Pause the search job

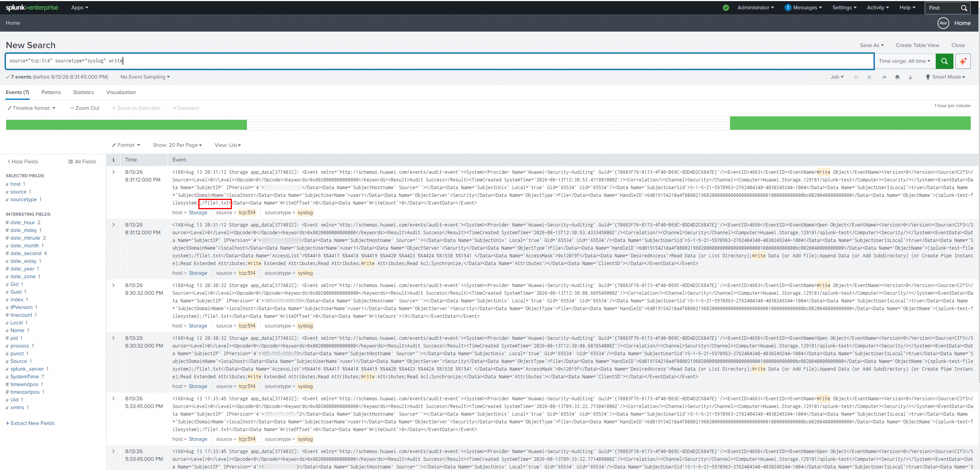tap(856, 77)
